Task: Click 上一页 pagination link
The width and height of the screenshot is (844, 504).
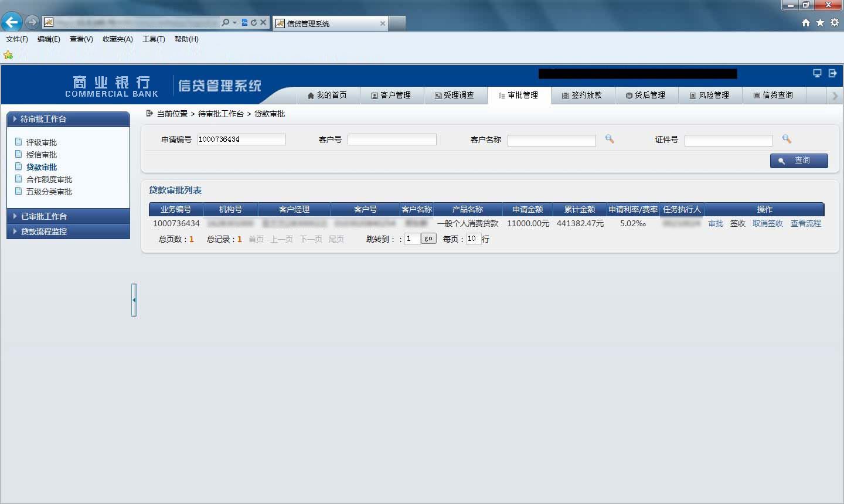Action: [x=281, y=239]
